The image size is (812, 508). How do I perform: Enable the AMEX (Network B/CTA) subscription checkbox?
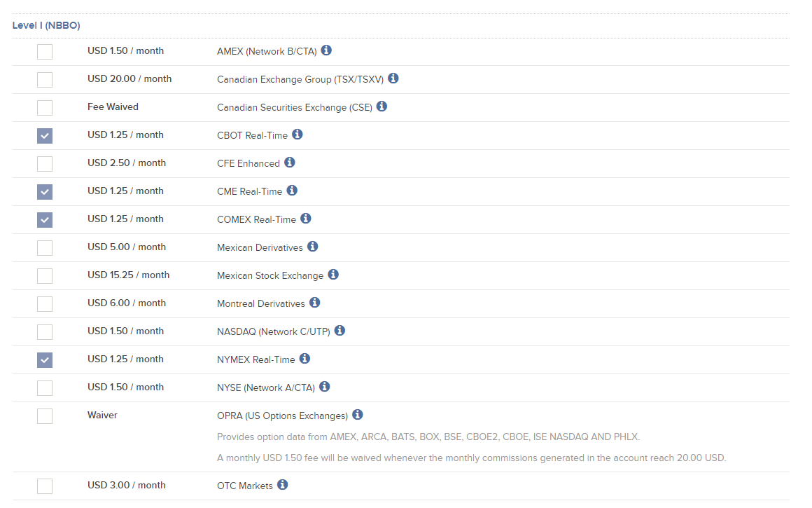click(x=45, y=52)
